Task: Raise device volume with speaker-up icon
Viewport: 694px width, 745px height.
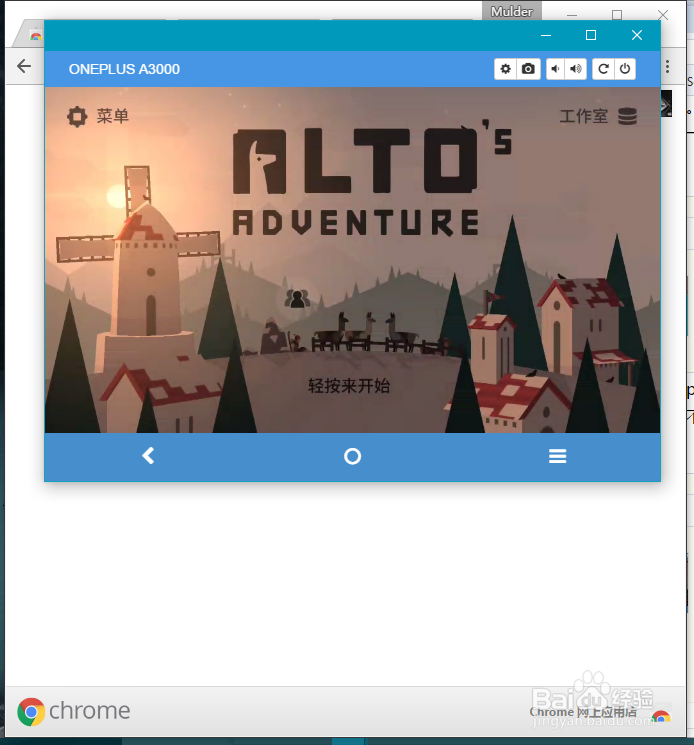Action: (x=576, y=69)
